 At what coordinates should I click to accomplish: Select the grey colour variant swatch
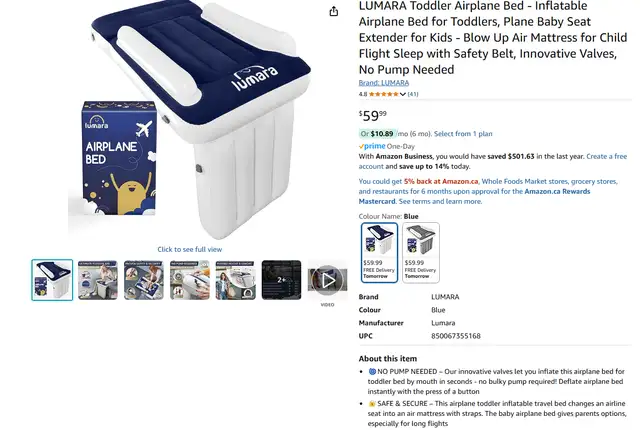point(421,253)
